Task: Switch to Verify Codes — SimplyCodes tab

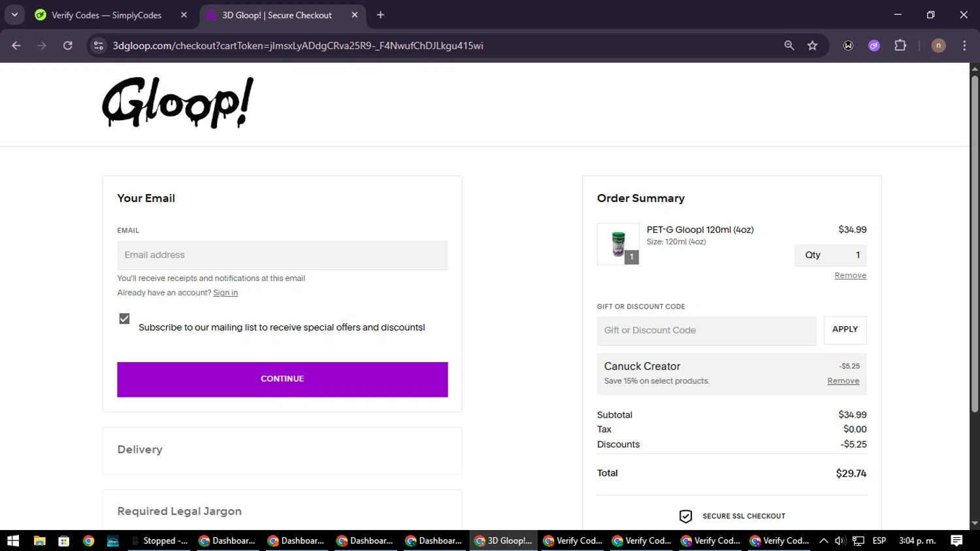Action: (x=106, y=15)
